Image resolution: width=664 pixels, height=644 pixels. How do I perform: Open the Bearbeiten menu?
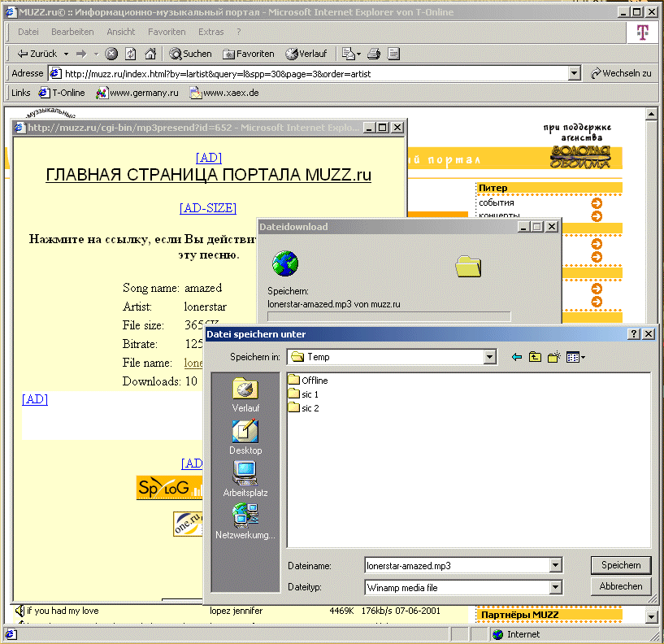tap(72, 32)
